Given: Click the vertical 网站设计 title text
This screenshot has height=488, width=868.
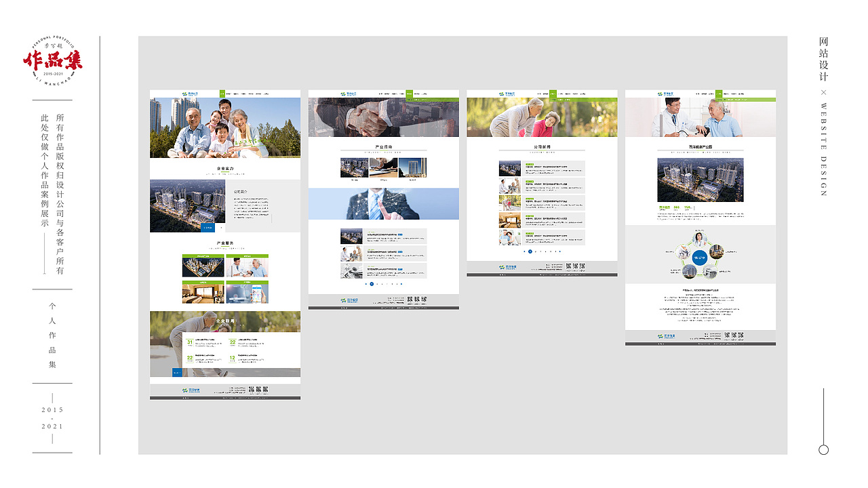Looking at the screenshot, I should 824,60.
